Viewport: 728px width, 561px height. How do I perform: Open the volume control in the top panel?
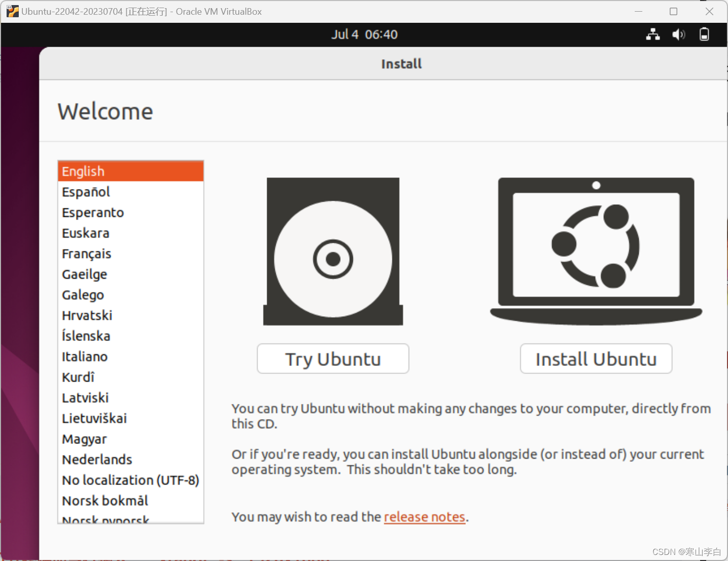coord(679,34)
